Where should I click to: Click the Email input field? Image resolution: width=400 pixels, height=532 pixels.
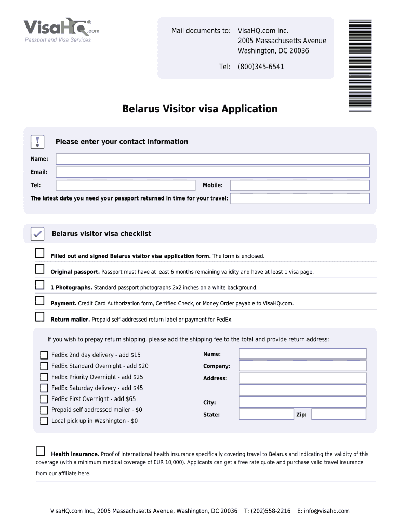212,172
